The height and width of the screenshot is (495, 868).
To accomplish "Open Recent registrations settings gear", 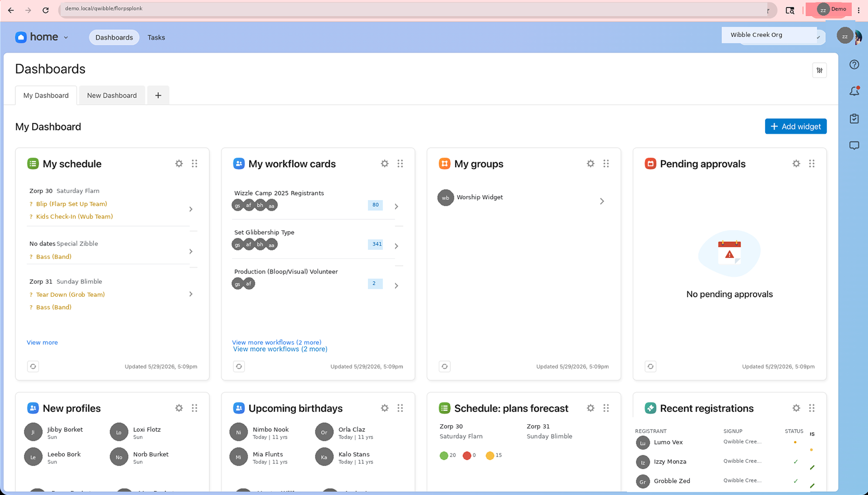I will click(x=796, y=408).
